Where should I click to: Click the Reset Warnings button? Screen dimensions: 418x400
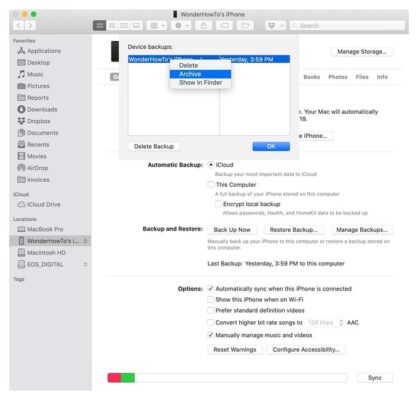coord(235,349)
